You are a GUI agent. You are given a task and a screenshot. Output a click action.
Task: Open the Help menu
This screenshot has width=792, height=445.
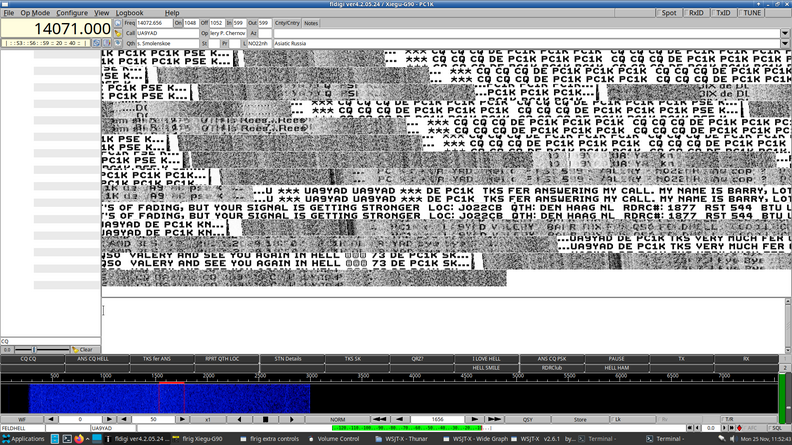coord(172,13)
